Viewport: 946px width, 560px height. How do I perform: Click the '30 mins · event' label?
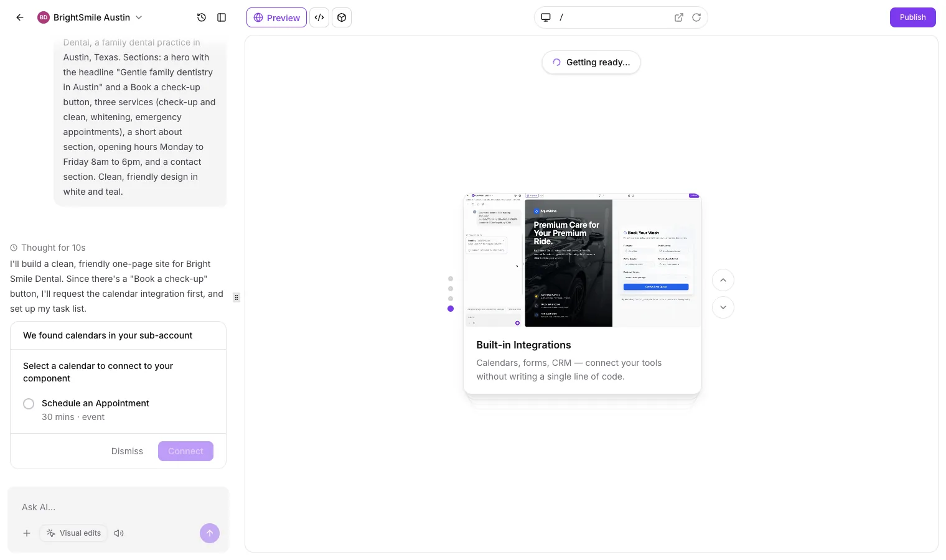pyautogui.click(x=73, y=417)
